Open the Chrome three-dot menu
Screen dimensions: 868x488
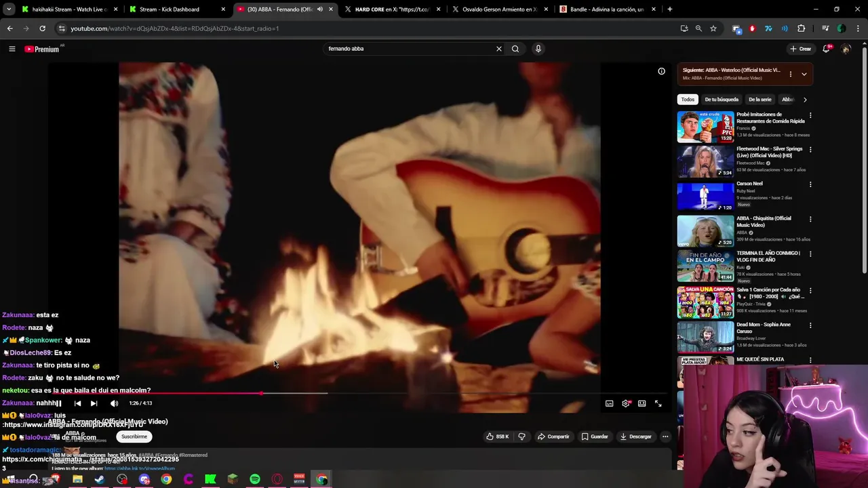(857, 28)
